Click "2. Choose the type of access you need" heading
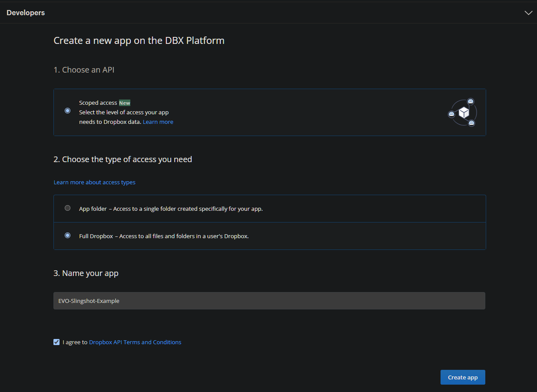537x392 pixels. 123,159
